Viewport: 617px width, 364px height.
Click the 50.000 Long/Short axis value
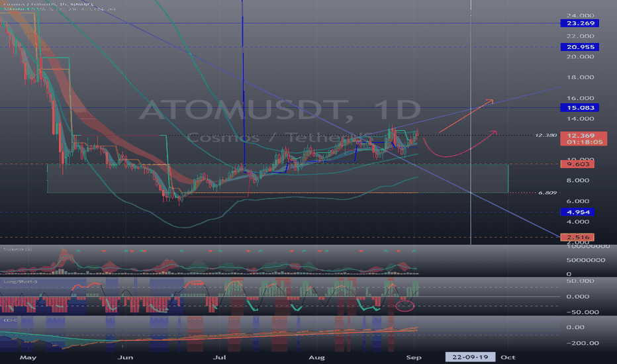(x=580, y=281)
